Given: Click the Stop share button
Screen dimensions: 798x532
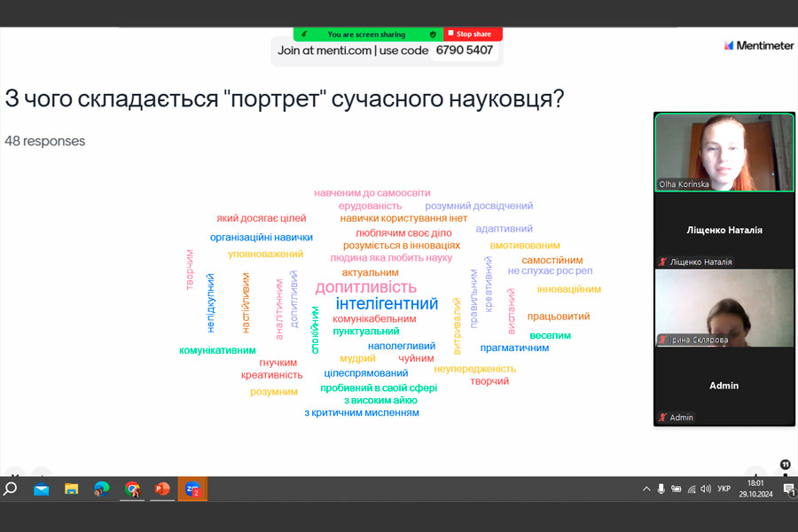Looking at the screenshot, I should (x=473, y=34).
